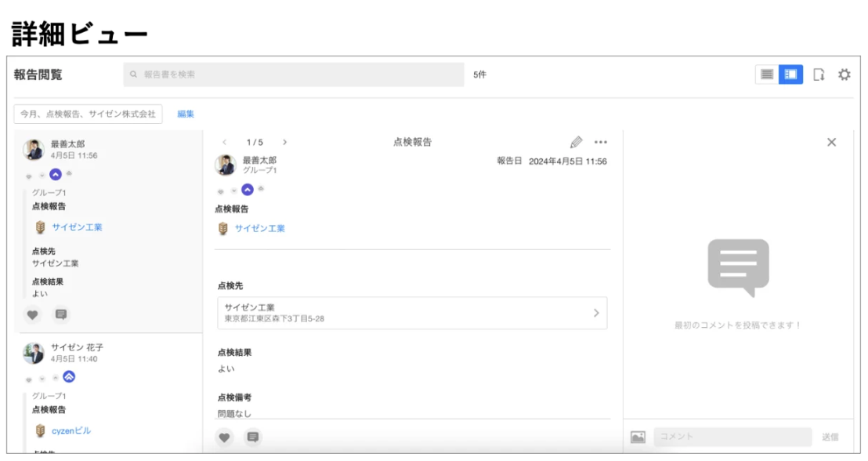Select the blue detail view layout icon

click(790, 74)
